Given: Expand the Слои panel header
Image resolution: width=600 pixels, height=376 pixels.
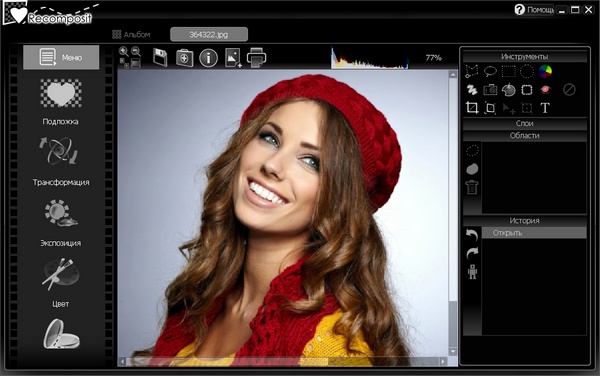Looking at the screenshot, I should coord(525,123).
